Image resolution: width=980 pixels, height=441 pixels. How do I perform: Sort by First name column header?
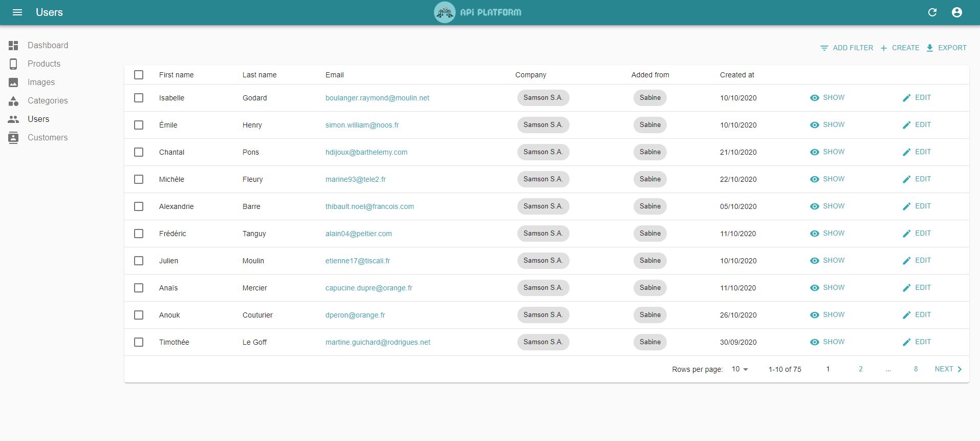(x=177, y=75)
